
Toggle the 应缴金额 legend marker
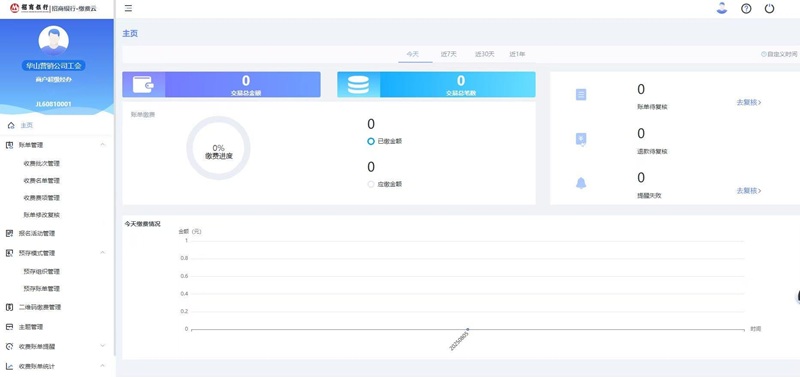tap(371, 184)
